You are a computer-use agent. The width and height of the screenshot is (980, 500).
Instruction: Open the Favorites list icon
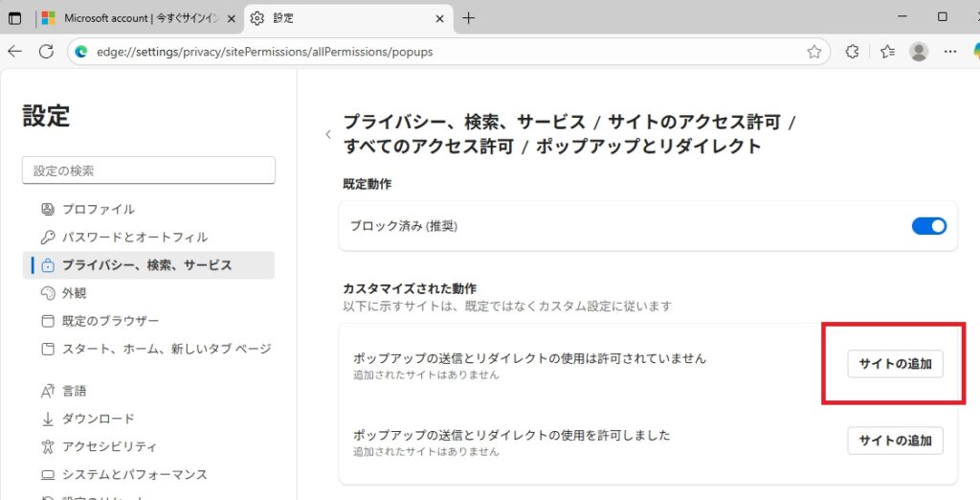887,52
